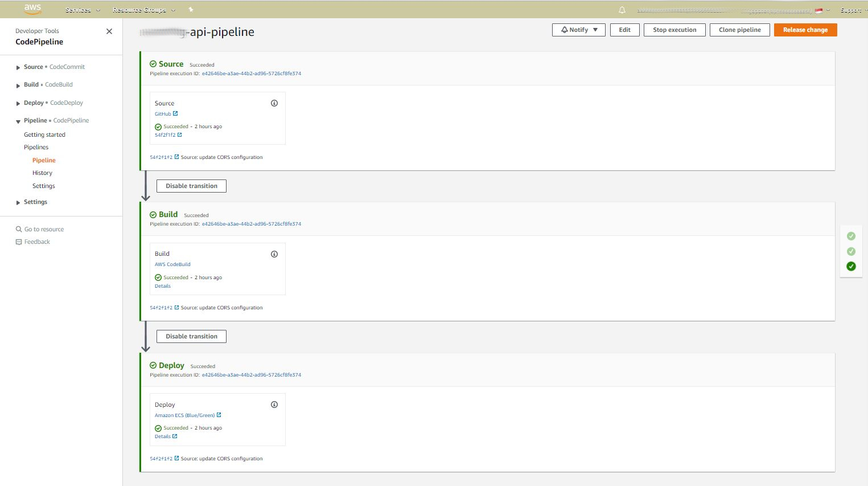Click the pin shortcut icon in top bar

coord(191,10)
